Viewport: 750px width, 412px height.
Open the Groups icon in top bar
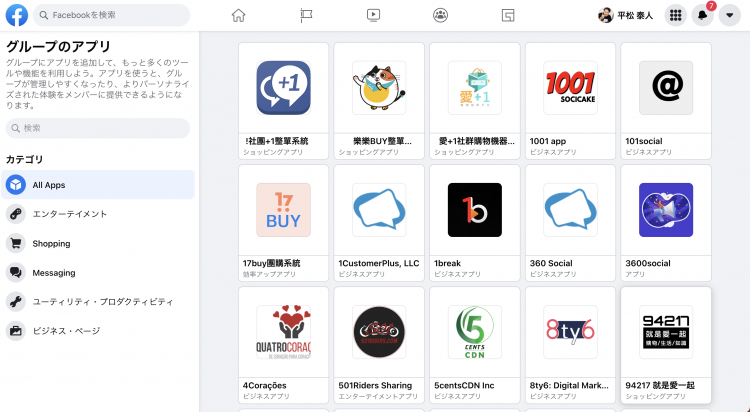point(440,15)
